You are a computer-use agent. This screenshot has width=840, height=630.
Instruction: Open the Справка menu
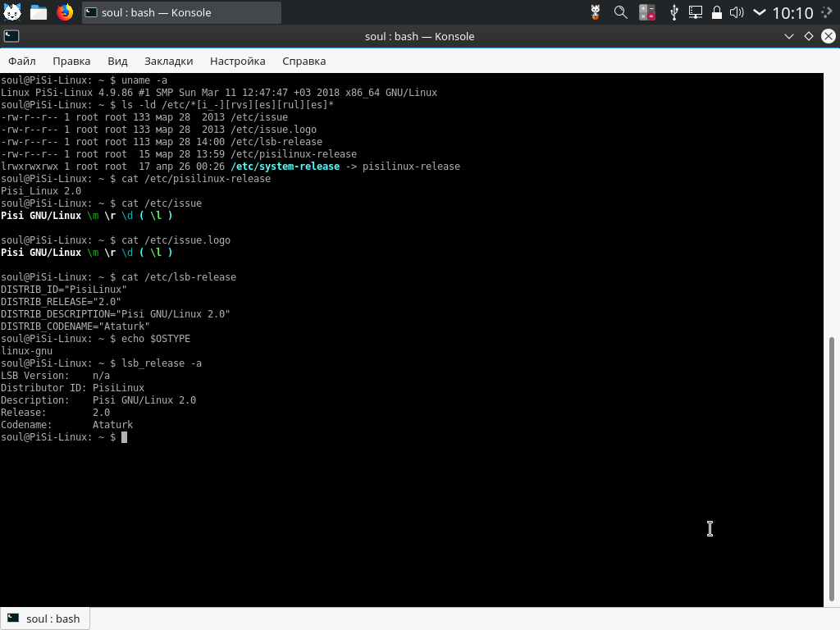coord(304,61)
